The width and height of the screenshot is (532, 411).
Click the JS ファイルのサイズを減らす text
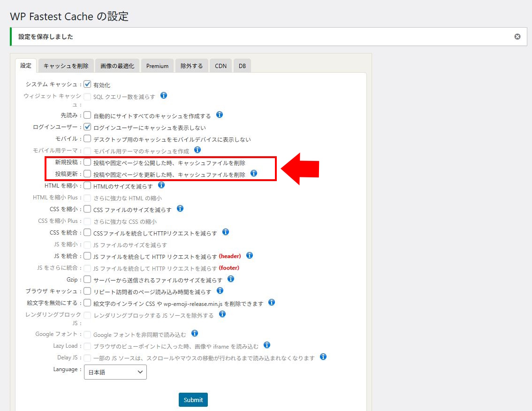tap(130, 245)
